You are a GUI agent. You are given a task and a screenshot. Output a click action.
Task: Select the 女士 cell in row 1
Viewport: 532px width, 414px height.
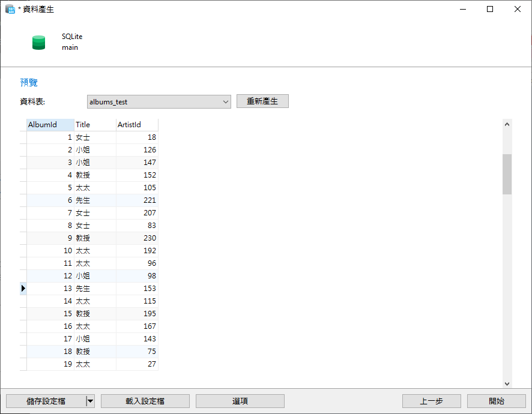point(83,137)
